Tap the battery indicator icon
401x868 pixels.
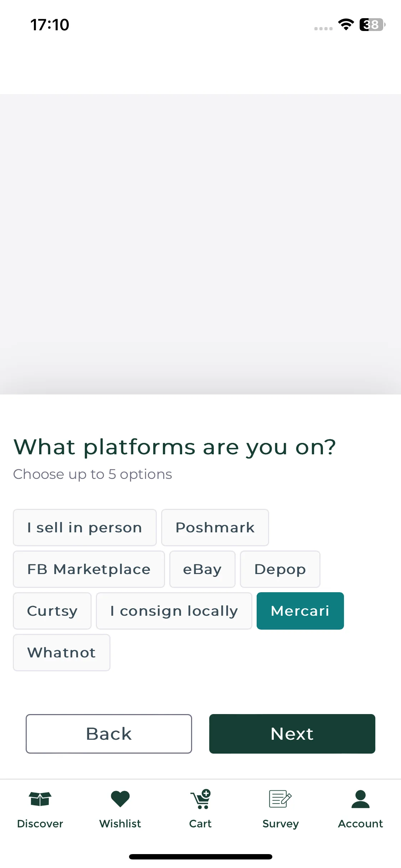[372, 25]
